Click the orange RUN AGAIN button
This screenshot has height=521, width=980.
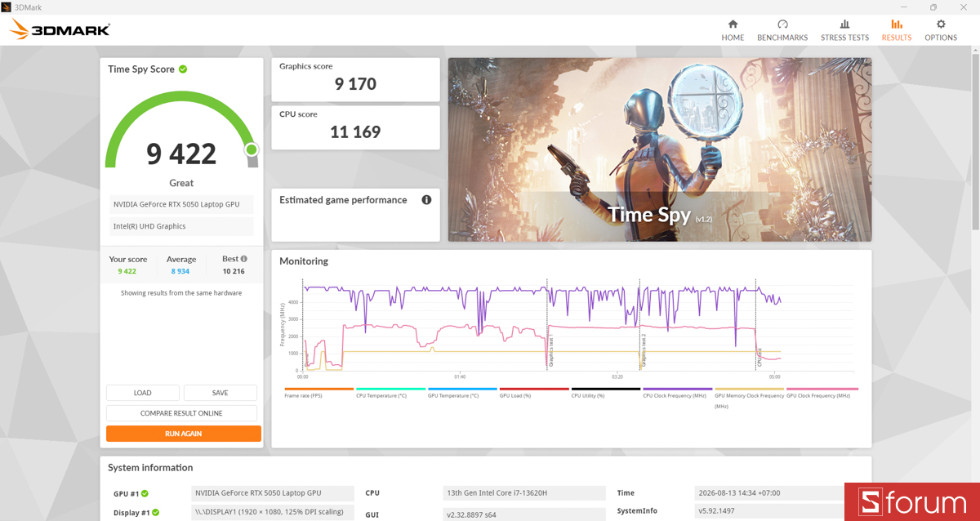[184, 434]
